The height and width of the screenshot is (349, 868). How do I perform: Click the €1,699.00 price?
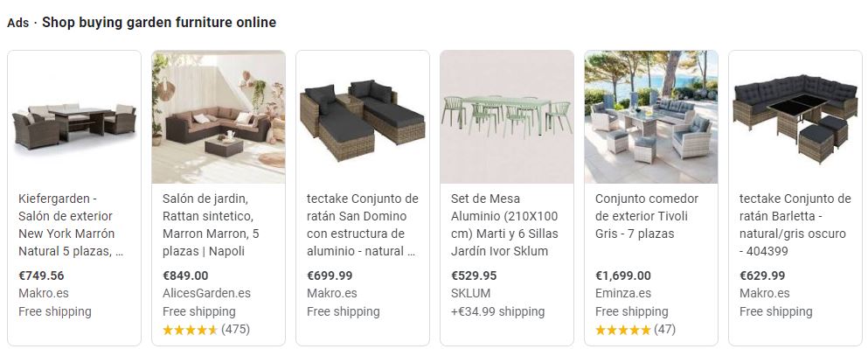coord(622,276)
